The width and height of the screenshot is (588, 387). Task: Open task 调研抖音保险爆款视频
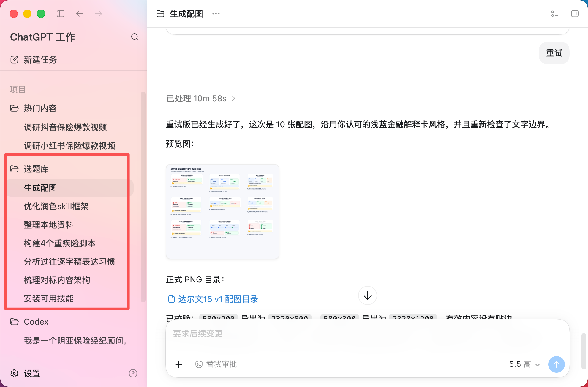pyautogui.click(x=65, y=127)
